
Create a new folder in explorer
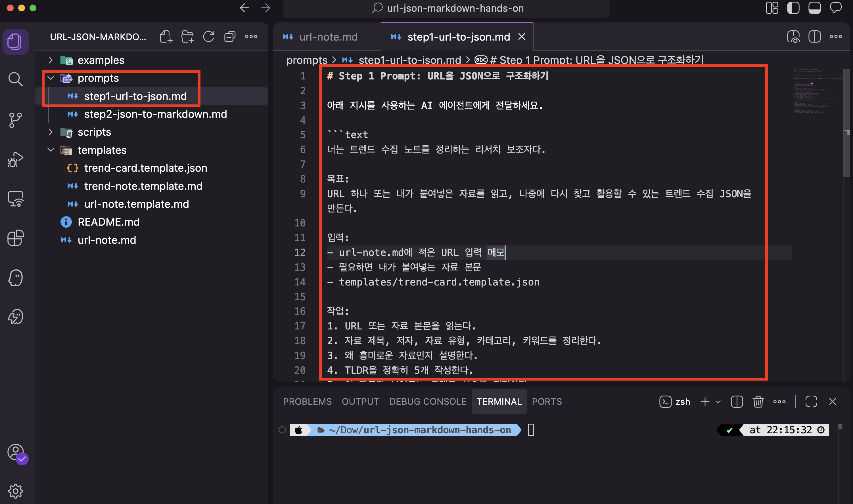pyautogui.click(x=187, y=36)
